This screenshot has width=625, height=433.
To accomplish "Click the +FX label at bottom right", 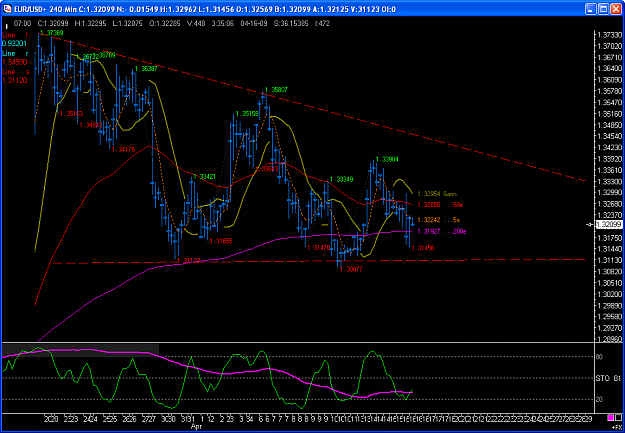I will coord(616,427).
